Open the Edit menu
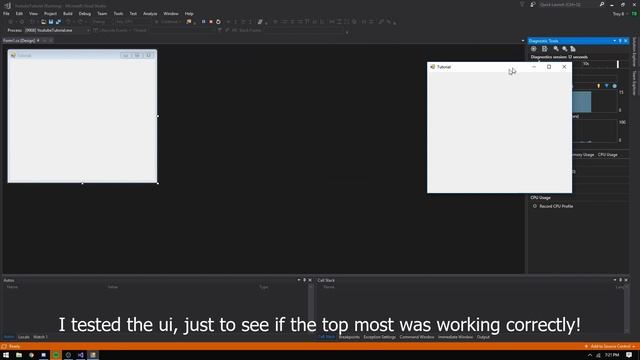 [x=19, y=13]
